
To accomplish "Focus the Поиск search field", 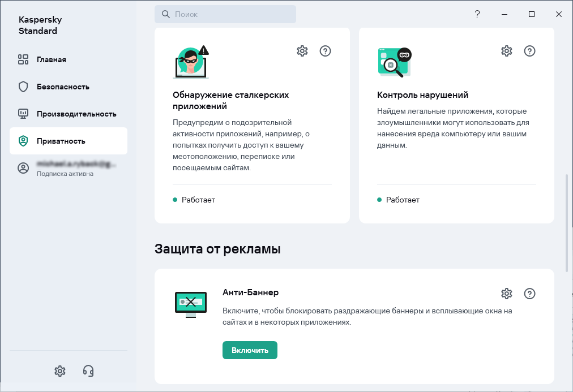I will pyautogui.click(x=225, y=14).
